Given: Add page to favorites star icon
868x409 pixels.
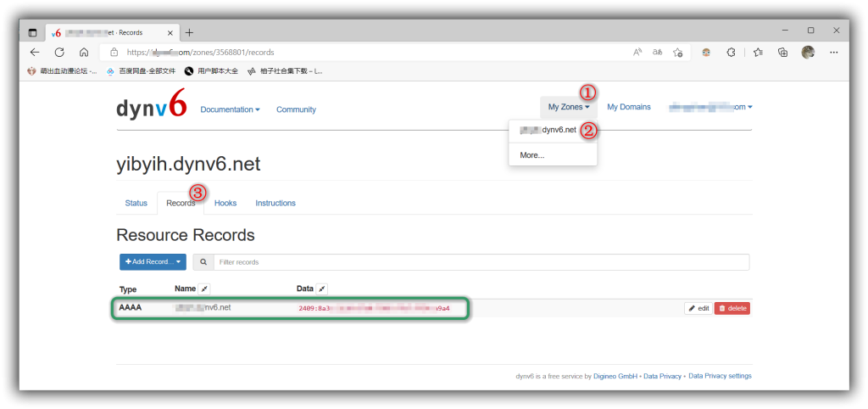Looking at the screenshot, I should click(x=677, y=52).
